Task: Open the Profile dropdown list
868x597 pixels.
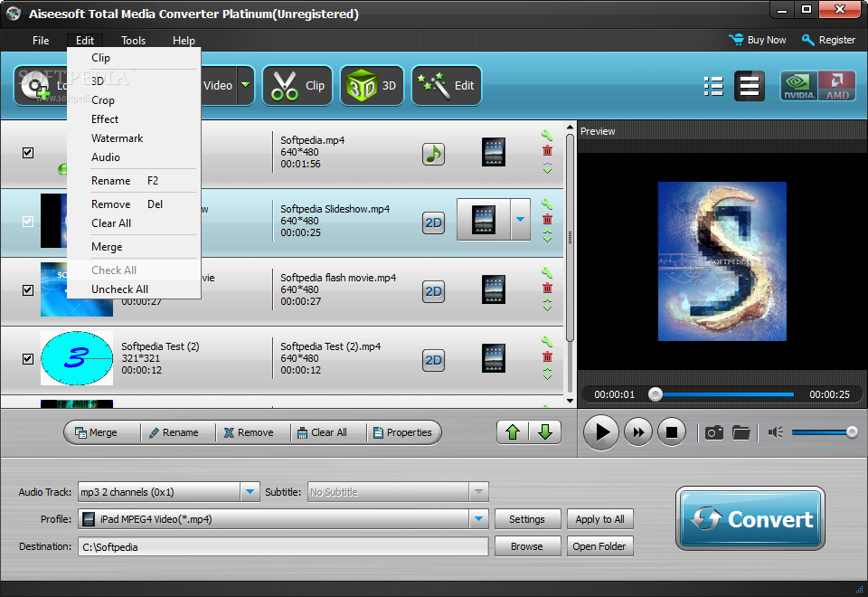Action: (479, 519)
